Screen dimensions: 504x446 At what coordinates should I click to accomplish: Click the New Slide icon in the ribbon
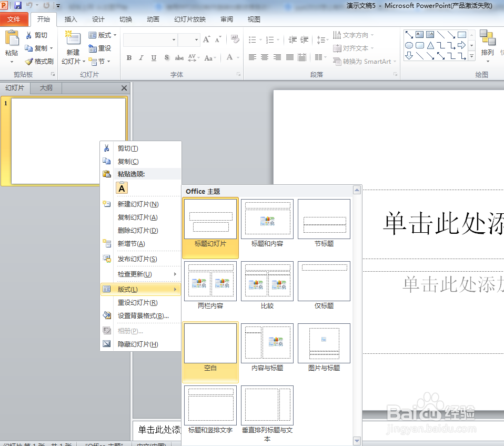pyautogui.click(x=73, y=38)
